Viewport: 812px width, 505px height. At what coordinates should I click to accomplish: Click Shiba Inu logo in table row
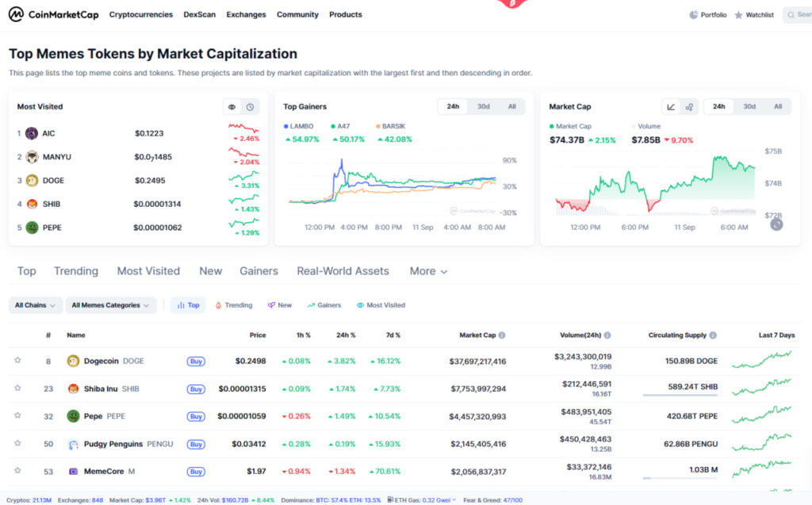[73, 388]
